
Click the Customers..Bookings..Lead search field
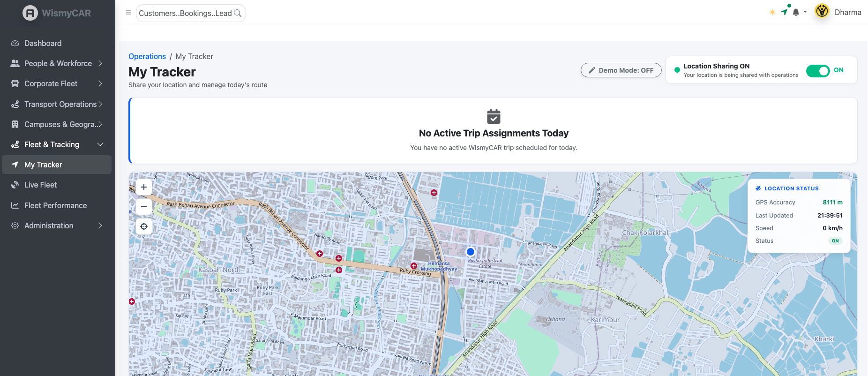click(x=191, y=13)
